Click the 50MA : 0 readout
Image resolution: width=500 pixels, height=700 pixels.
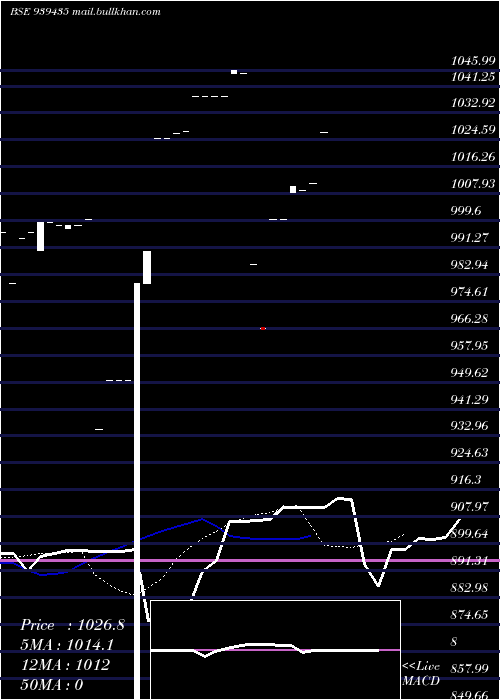click(52, 685)
